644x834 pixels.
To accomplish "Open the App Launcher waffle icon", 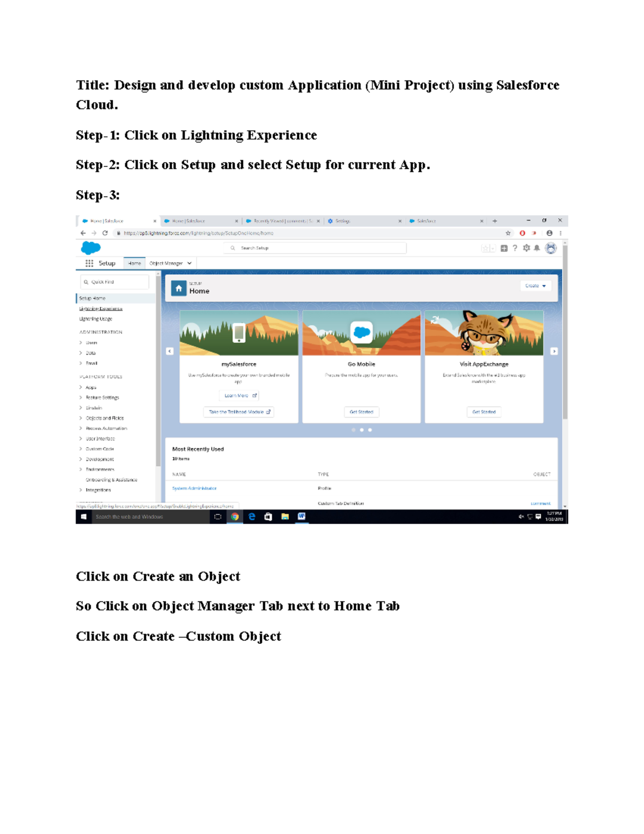I will pos(89,263).
